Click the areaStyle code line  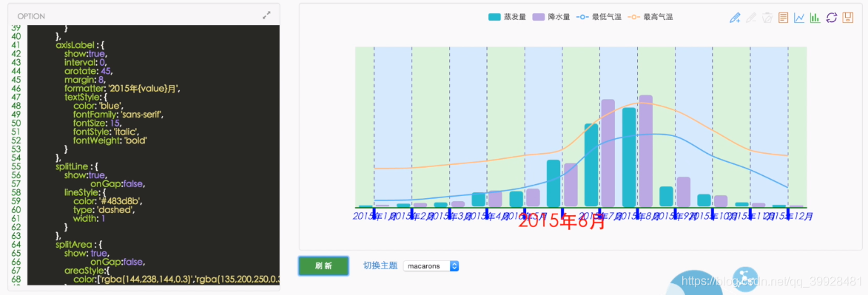87,270
